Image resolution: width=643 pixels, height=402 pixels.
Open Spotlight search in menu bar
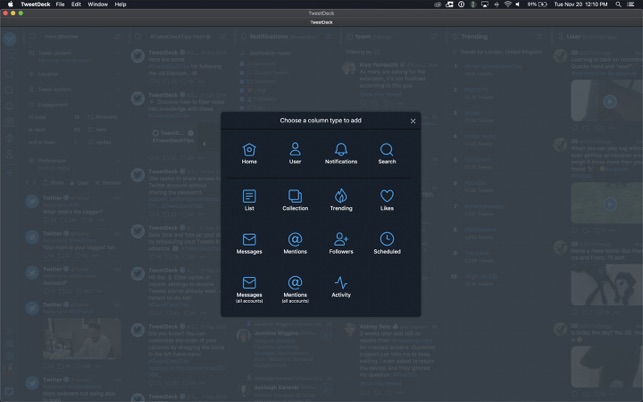click(x=618, y=4)
